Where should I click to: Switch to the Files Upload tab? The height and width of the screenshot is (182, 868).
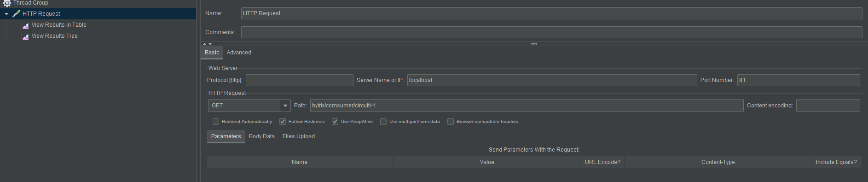click(299, 136)
